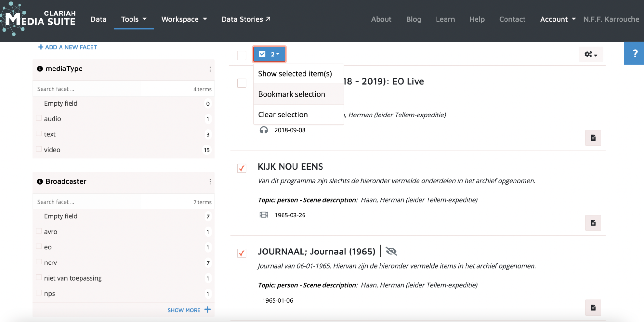Uncheck the KIJK NOU EENS checkbox
Viewport: 644px width, 322px height.
(242, 168)
